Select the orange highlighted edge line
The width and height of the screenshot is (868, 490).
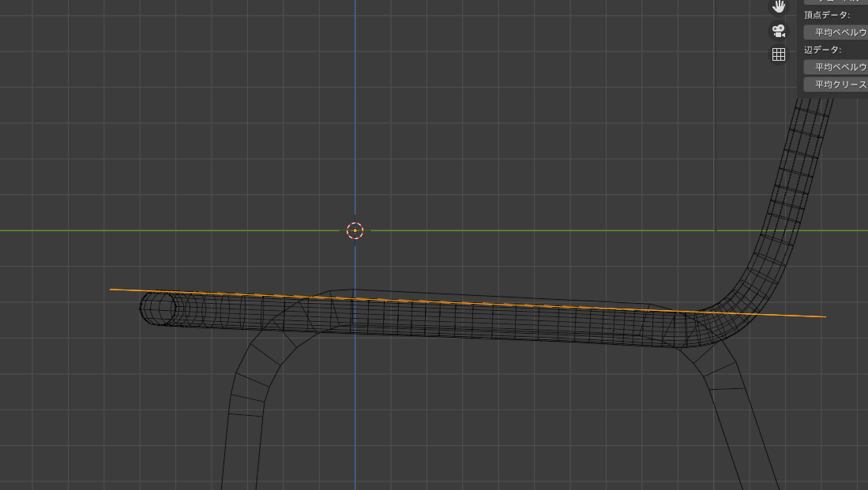[468, 303]
